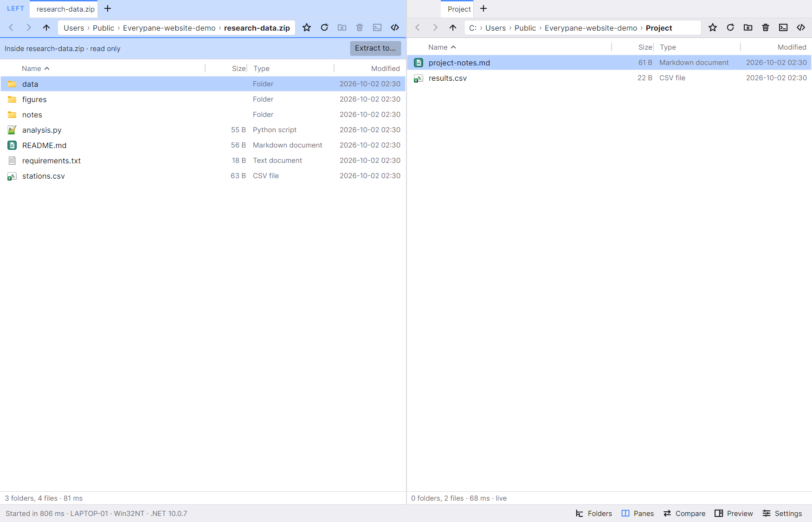
Task: Sort right pane by Type column
Action: pos(668,47)
